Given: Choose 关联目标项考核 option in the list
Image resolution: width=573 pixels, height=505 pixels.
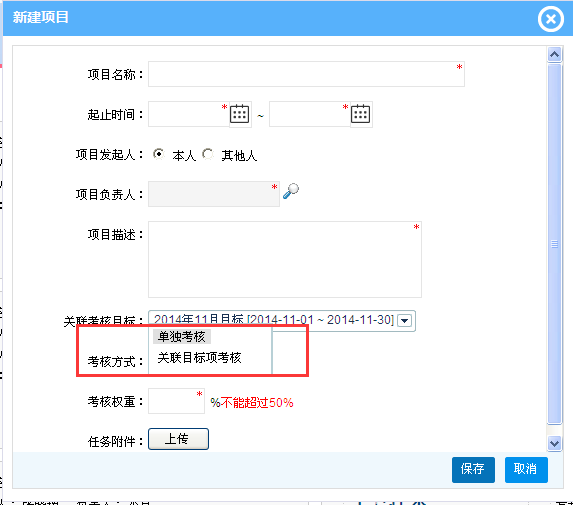Looking at the screenshot, I should (199, 357).
